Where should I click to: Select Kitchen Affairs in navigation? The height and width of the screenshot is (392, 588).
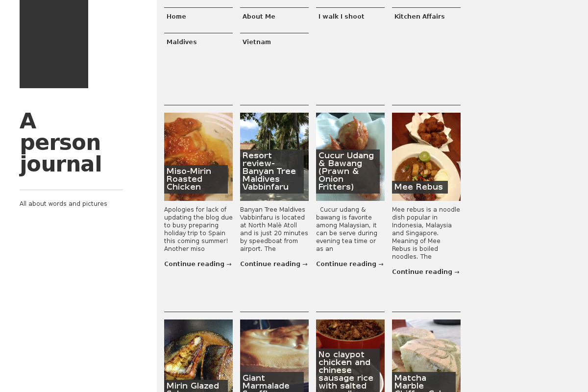(x=419, y=17)
